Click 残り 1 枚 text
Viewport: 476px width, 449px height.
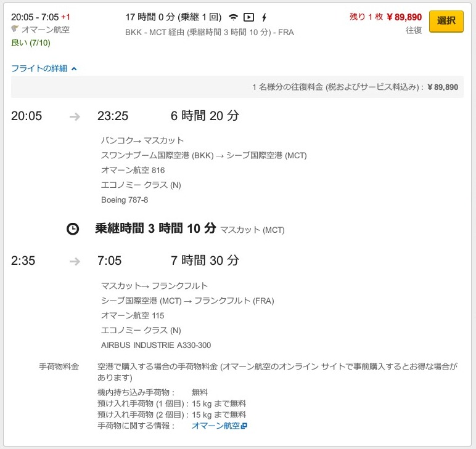366,17
